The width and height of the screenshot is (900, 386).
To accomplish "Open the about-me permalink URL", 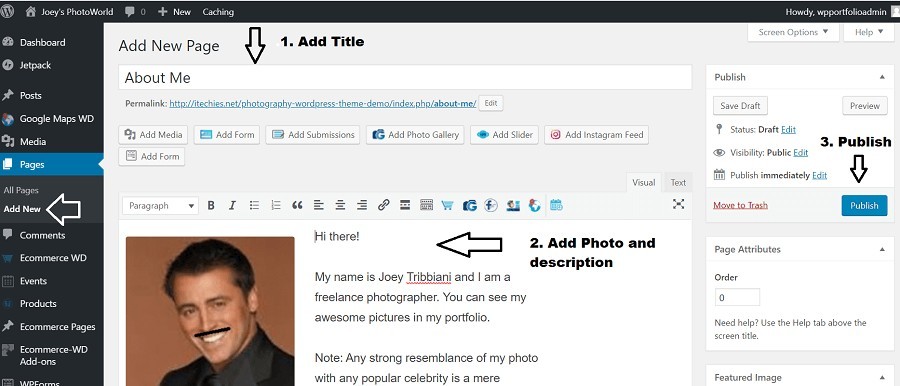I will click(x=323, y=104).
